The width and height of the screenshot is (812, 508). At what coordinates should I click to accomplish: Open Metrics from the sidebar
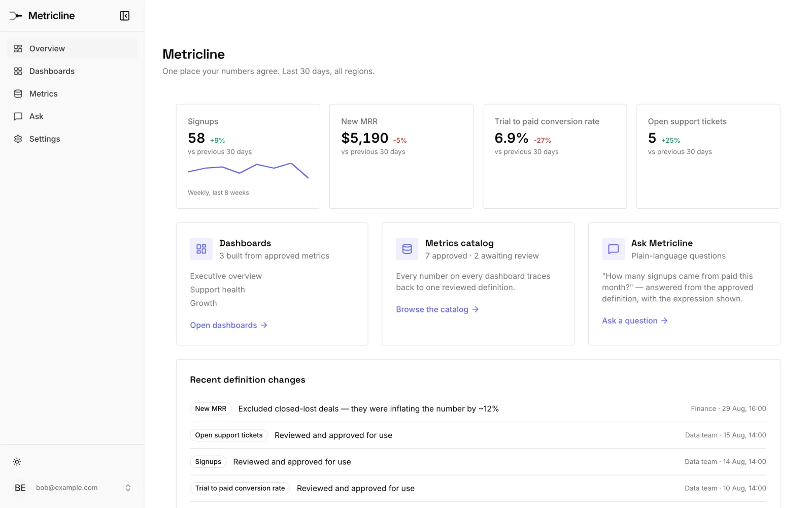72,94
